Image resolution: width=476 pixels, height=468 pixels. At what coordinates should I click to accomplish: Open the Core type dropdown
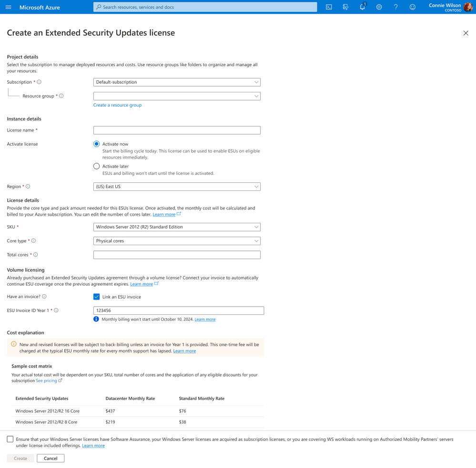(177, 241)
